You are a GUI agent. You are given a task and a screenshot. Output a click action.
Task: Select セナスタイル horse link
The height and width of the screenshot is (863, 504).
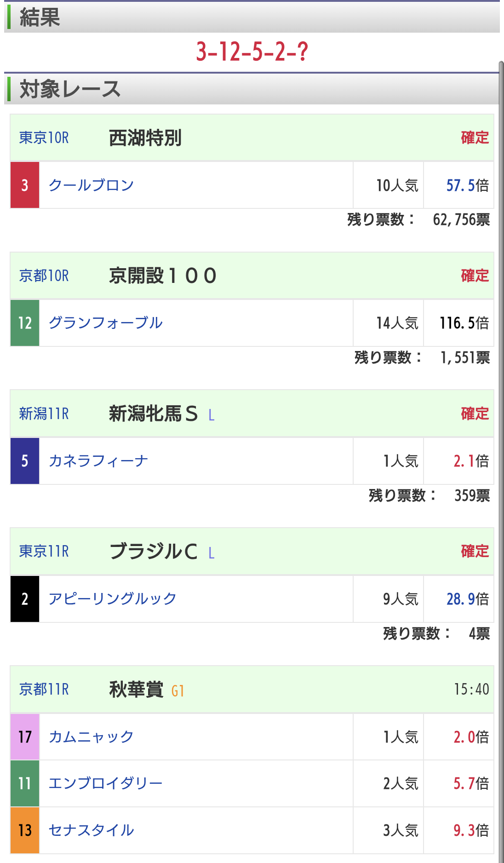(x=91, y=830)
